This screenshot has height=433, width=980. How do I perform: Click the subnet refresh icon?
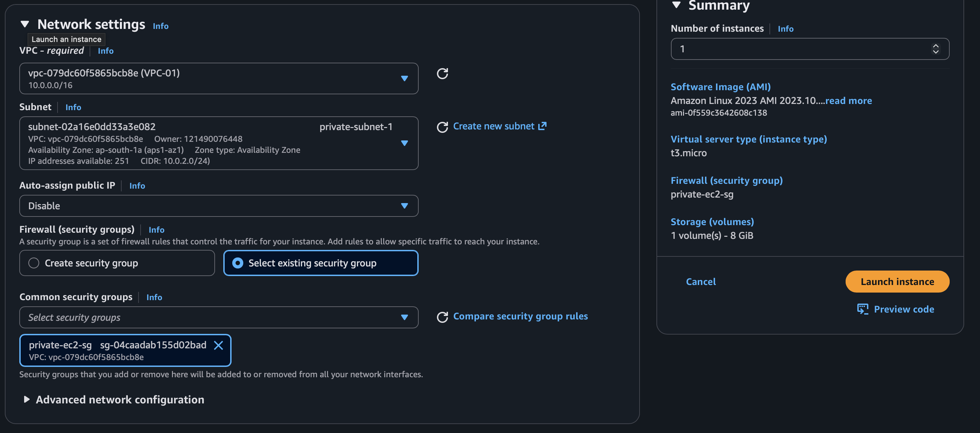(442, 127)
